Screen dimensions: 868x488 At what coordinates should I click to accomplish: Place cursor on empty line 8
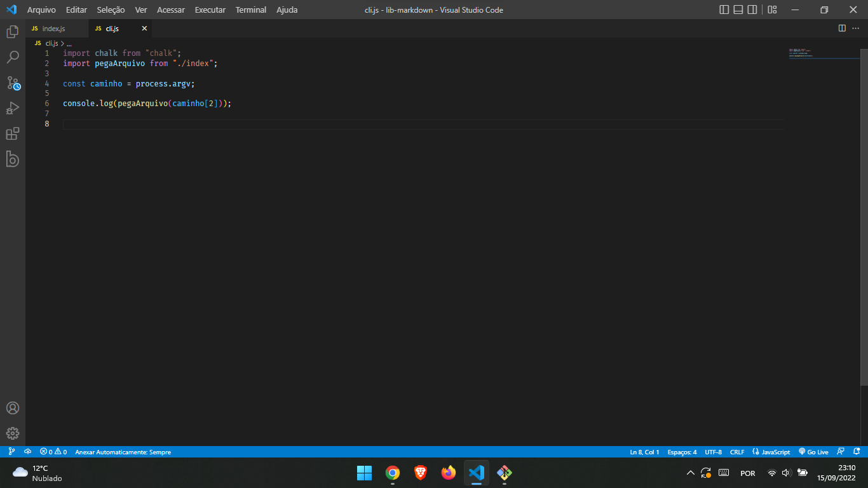tap(423, 123)
